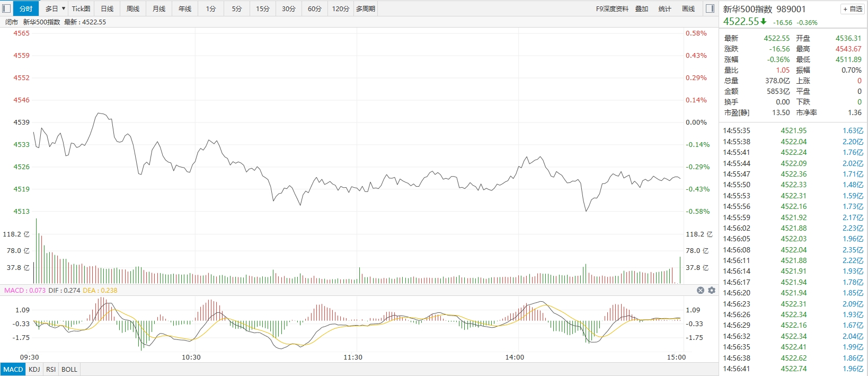Click the DEA : 0.238 readout
The height and width of the screenshot is (376, 868).
tap(100, 290)
